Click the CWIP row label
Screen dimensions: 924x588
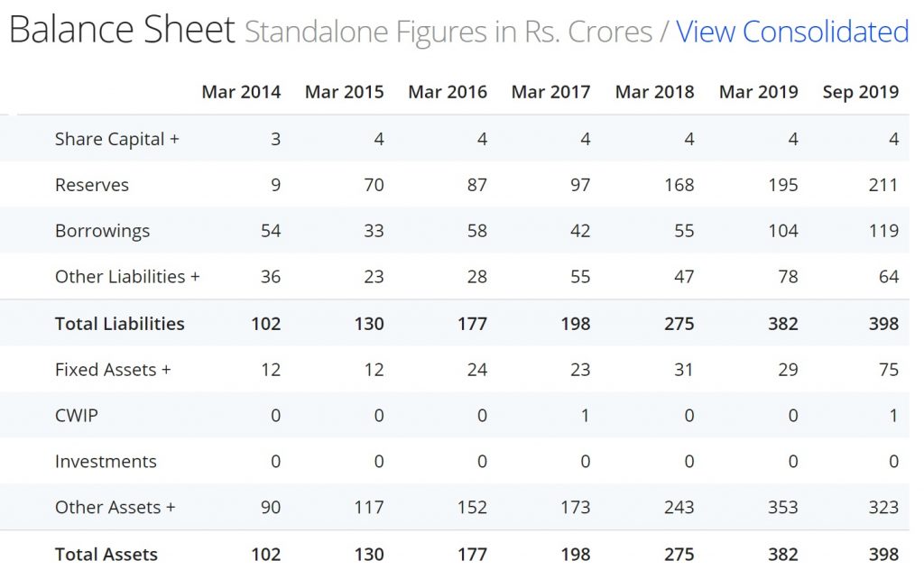tap(76, 416)
